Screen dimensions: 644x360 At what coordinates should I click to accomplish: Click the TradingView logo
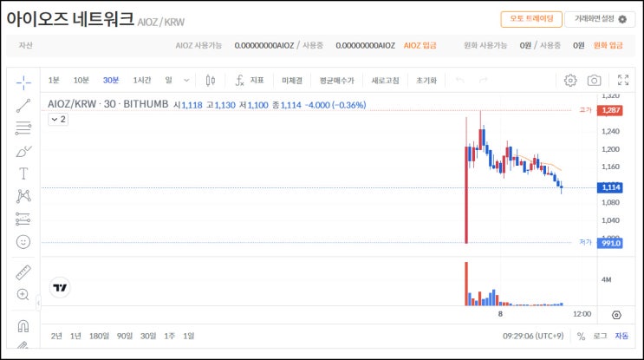(x=60, y=287)
